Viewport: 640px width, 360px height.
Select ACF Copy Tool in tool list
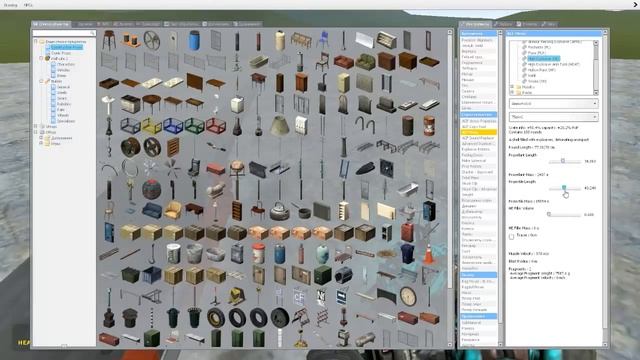coord(478,127)
